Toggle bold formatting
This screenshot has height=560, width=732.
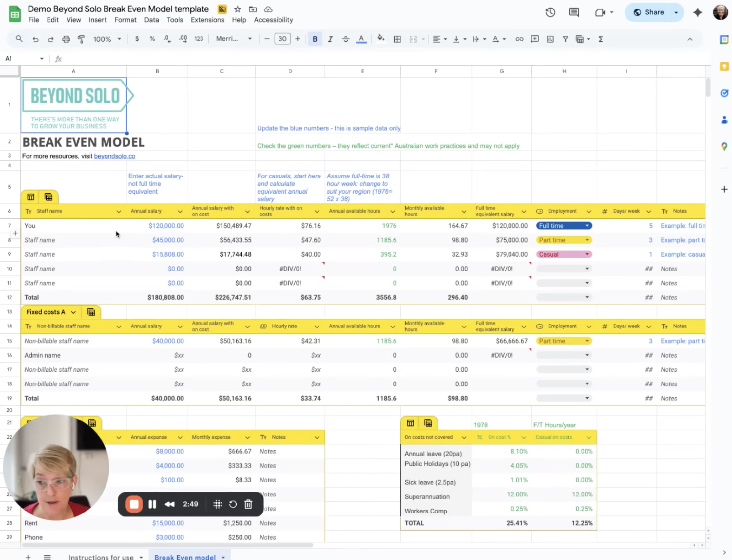click(315, 39)
